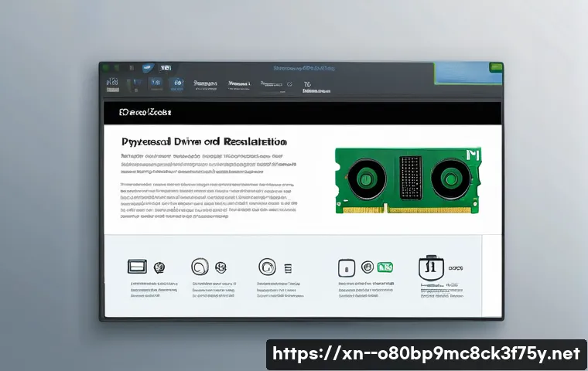588x371 pixels.
Task: Select the first text tab in the toolbar
Action: tap(206, 83)
